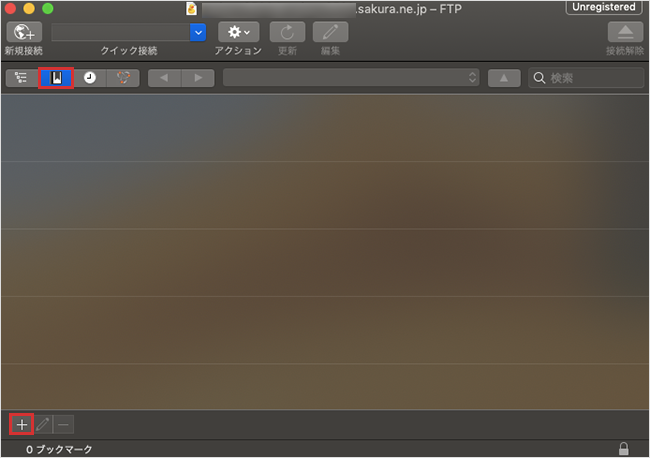Click the padlock icon in status bar
Screen dimensions: 650x458
[x=624, y=449]
